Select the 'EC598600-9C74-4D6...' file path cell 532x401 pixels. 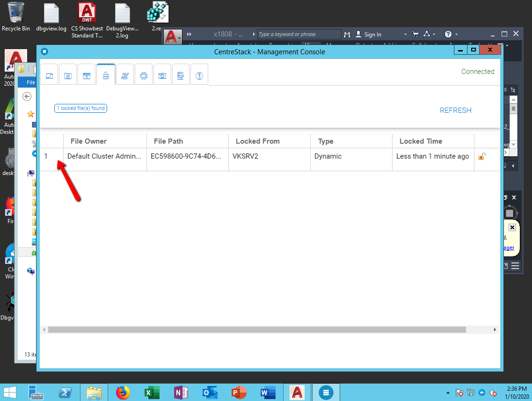[188, 160]
